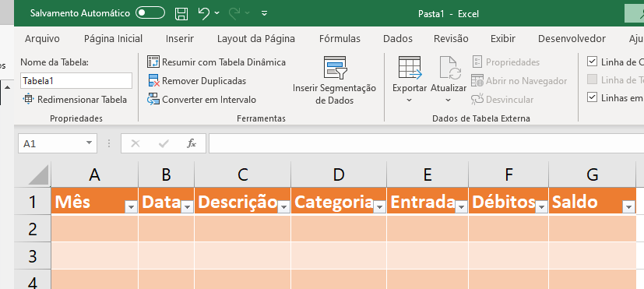Click the fx insert function icon
The image size is (644, 289).
coord(191,143)
